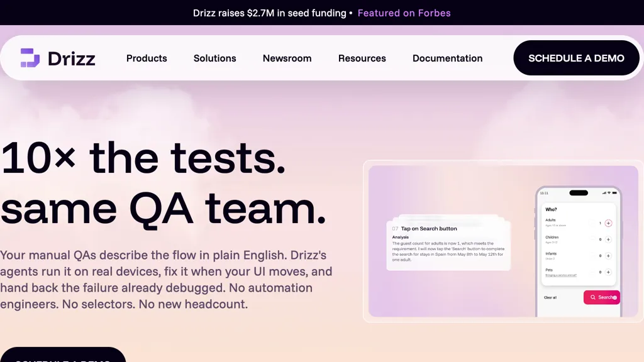Open the Documentation link
The image size is (644, 362).
click(x=447, y=58)
